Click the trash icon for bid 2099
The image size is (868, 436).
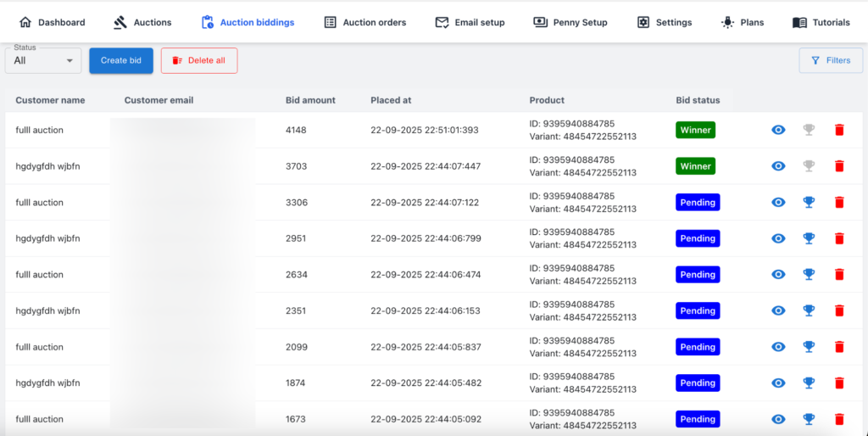pos(839,347)
